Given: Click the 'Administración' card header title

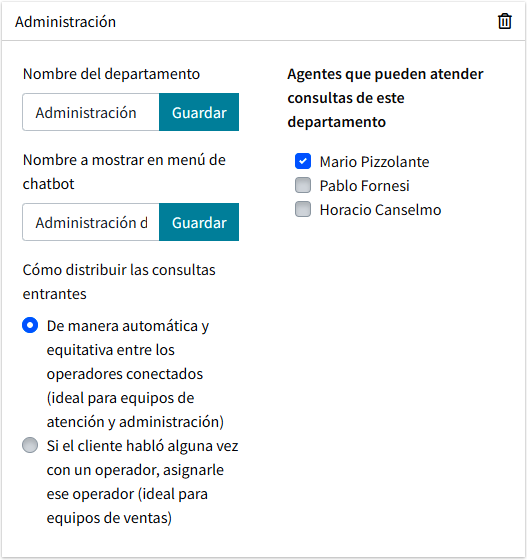Looking at the screenshot, I should pyautogui.click(x=65, y=22).
